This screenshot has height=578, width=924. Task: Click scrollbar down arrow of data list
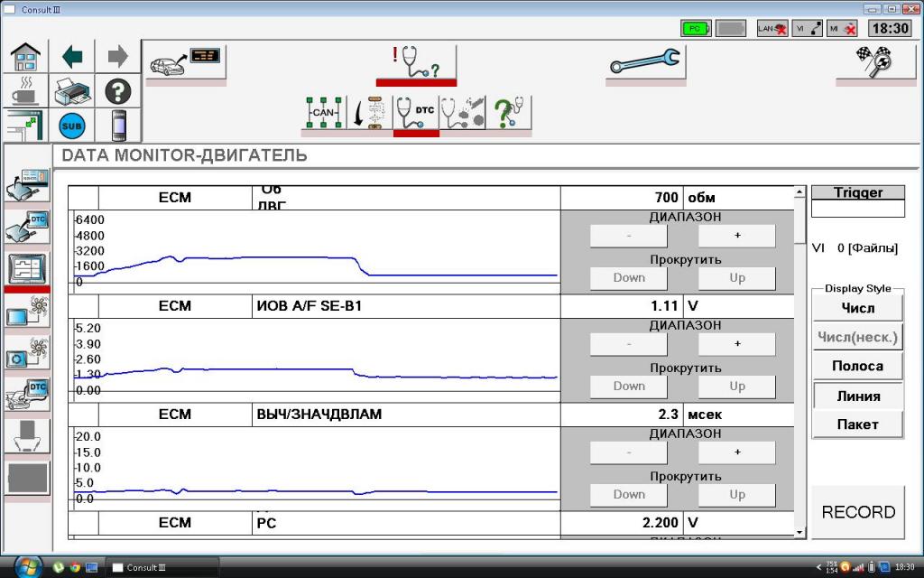(799, 533)
